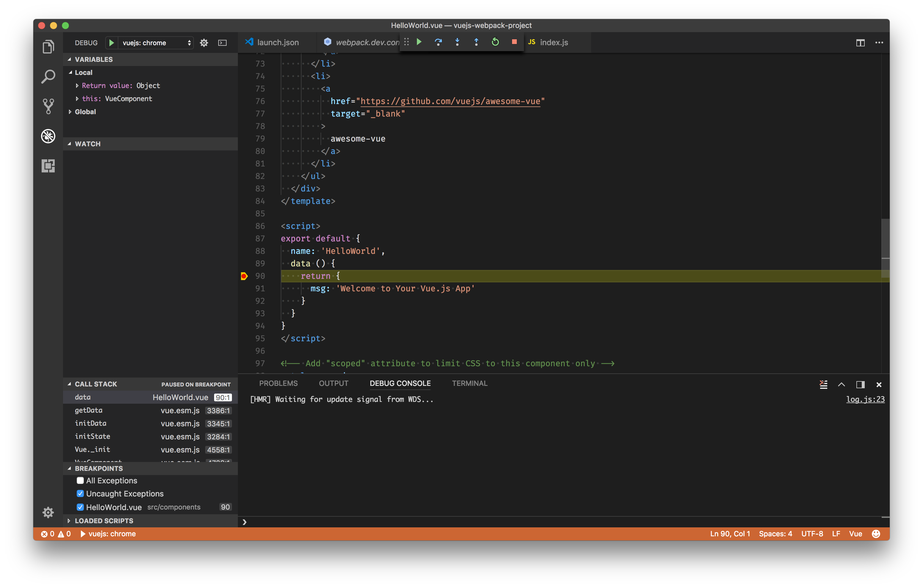Click the Stop debugging icon
923x588 pixels.
click(514, 42)
